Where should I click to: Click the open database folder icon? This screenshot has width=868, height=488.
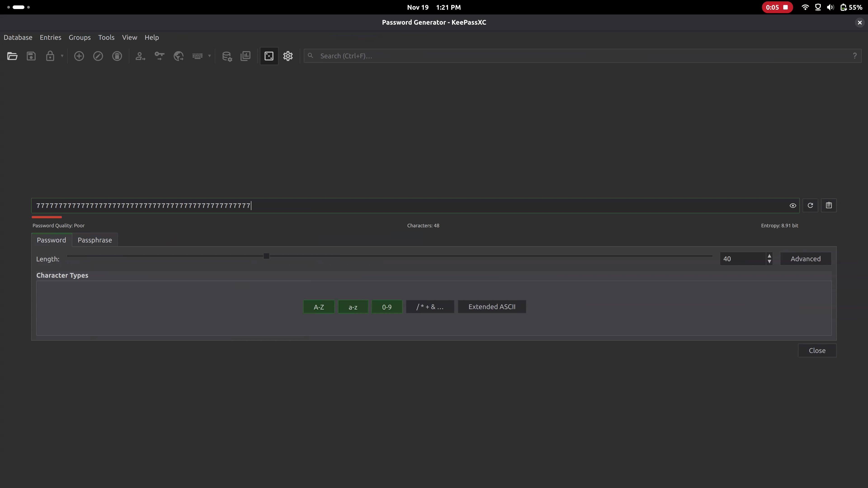[12, 56]
